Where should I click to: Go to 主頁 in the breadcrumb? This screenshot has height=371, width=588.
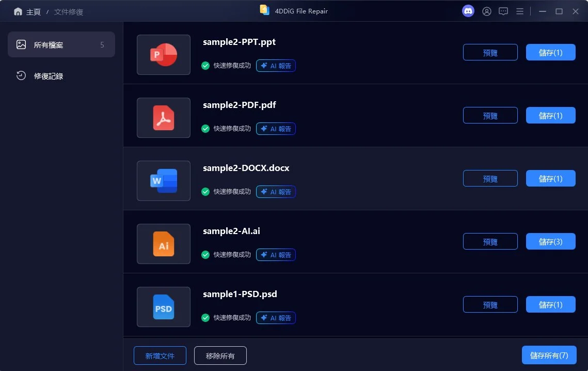coord(34,12)
